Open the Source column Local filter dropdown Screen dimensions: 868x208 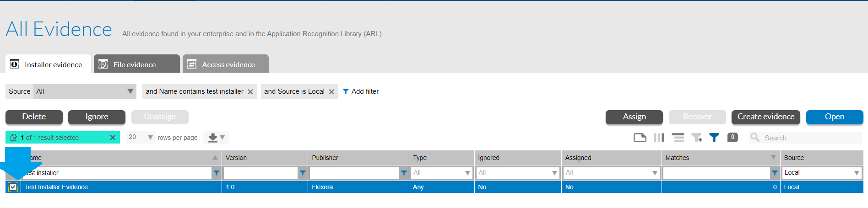pyautogui.click(x=822, y=173)
